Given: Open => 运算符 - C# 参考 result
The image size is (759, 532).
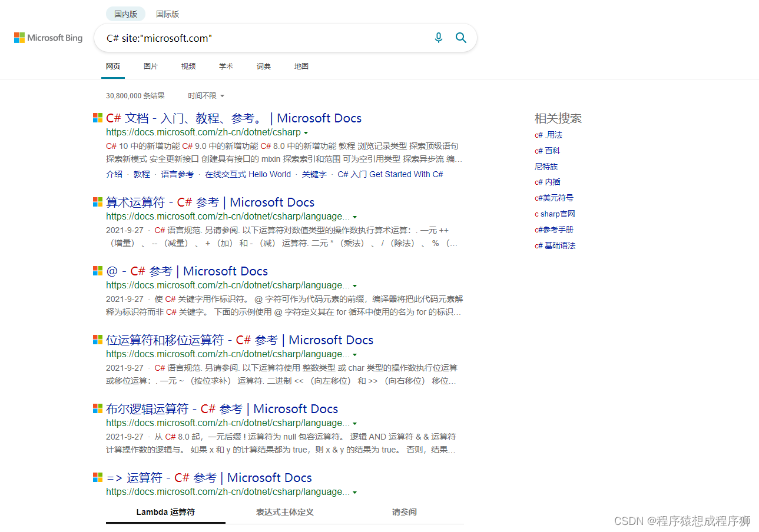Looking at the screenshot, I should [x=209, y=478].
